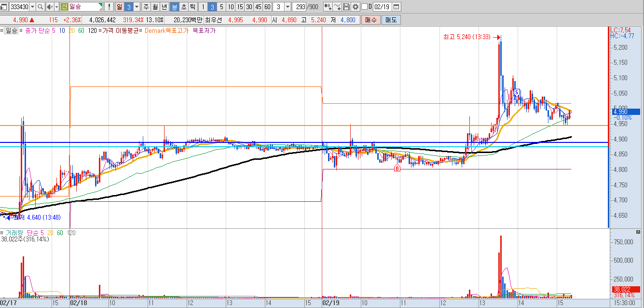Image resolution: width=644 pixels, height=308 pixels.
Task: Open the chart indicator settings icon left of zigzag icon
Action: click(328, 7)
